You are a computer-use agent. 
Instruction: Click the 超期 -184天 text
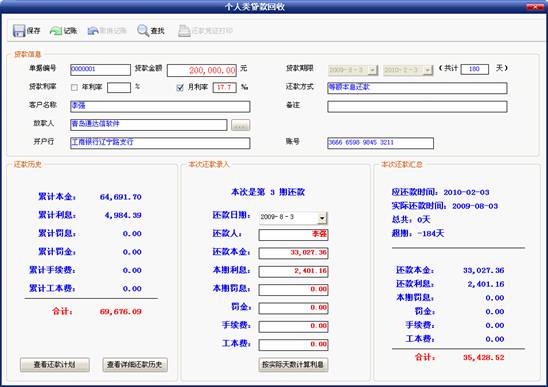coord(418,234)
